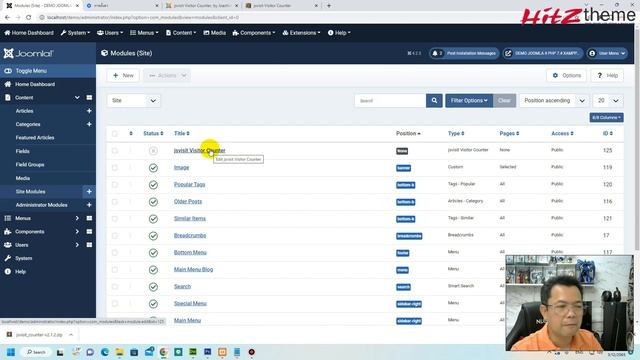This screenshot has width=640, height=360.
Task: Open Components dashboard grid icon
Action: point(89,231)
